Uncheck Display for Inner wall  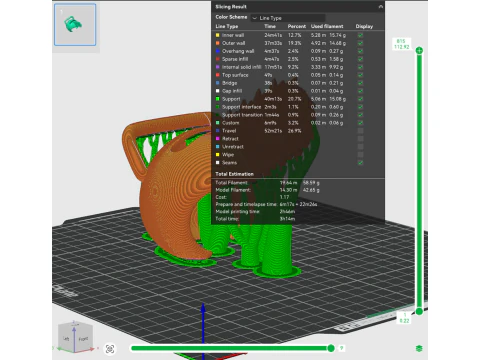click(360, 35)
